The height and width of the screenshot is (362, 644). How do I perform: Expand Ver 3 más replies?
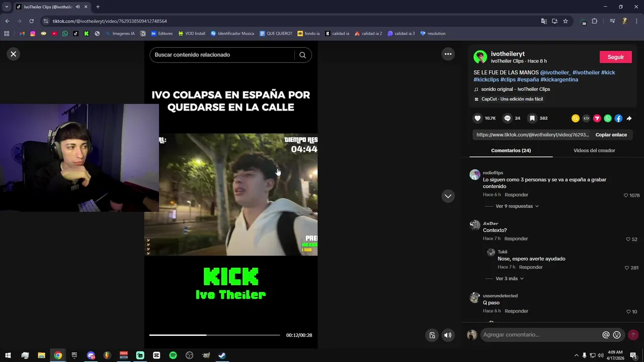pyautogui.click(x=509, y=279)
